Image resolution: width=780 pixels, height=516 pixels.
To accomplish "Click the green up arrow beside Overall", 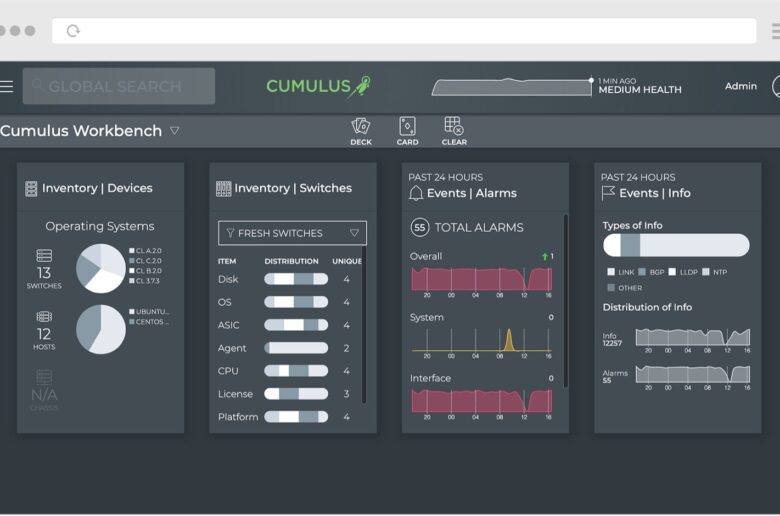I will pyautogui.click(x=545, y=256).
